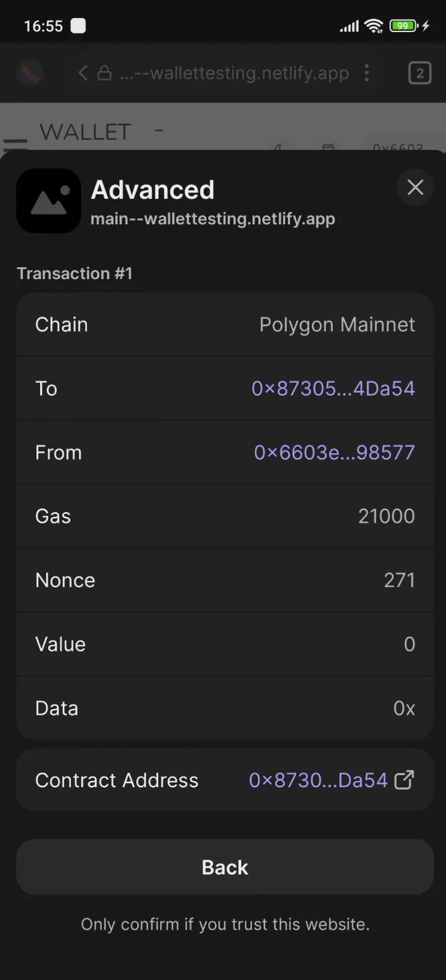Select the Chain row showing Polygon Mainnet
446x980 pixels.
[x=224, y=324]
